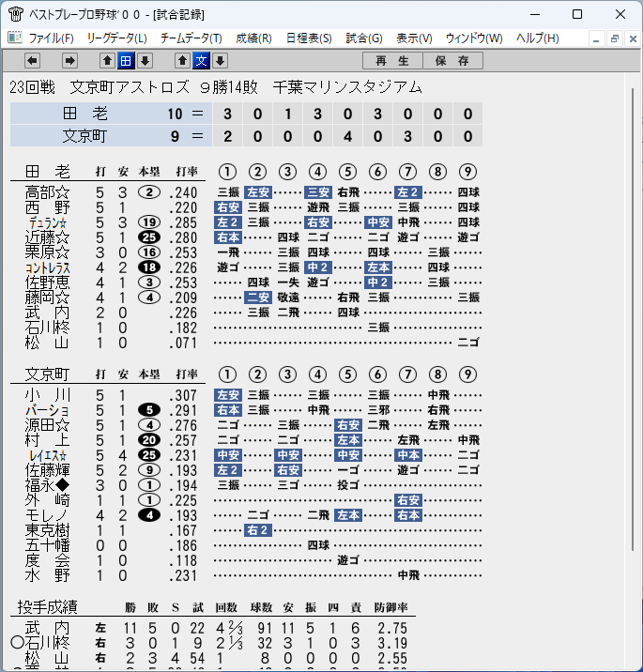Restore the inner document window
The width and height of the screenshot is (643, 672).
click(614, 39)
